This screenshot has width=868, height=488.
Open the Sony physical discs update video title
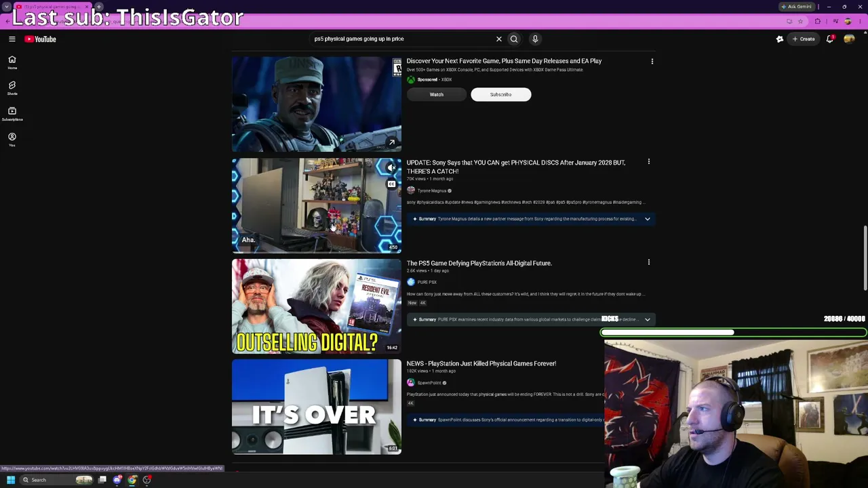tap(516, 167)
